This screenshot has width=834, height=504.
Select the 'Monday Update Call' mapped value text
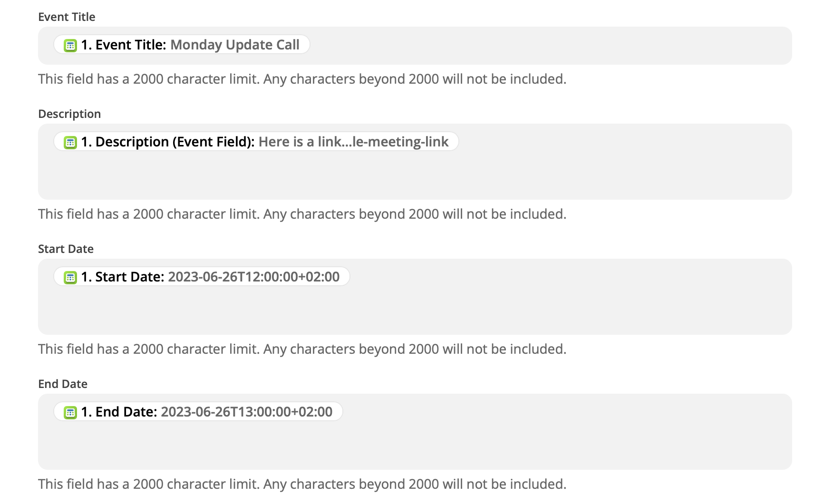point(235,45)
